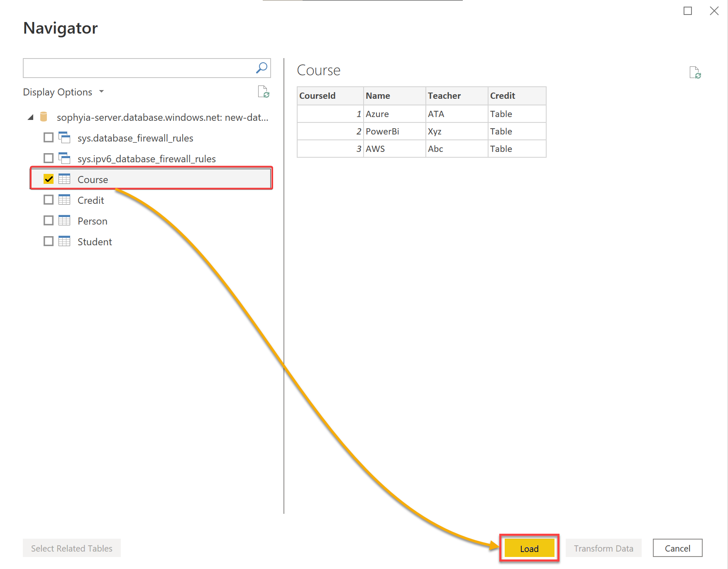Click the view icon of sys.database_firewall_rules
This screenshot has width=728, height=569.
(x=64, y=137)
